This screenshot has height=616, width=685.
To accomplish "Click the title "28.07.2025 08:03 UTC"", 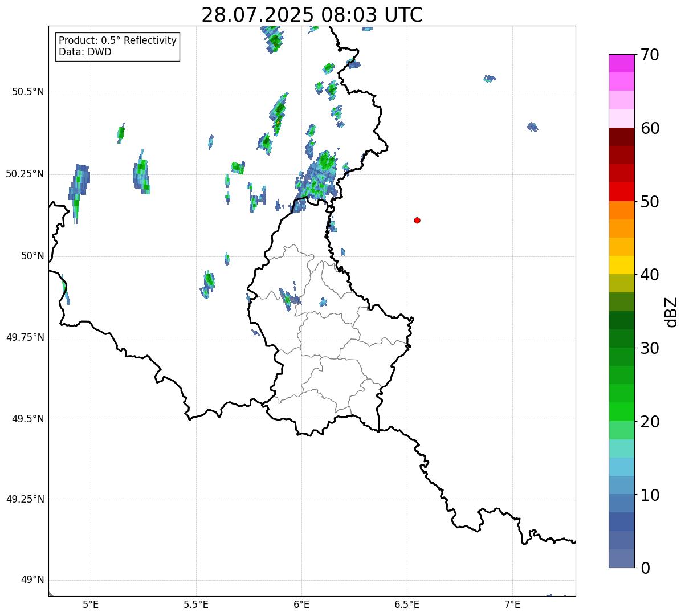I will [x=312, y=14].
